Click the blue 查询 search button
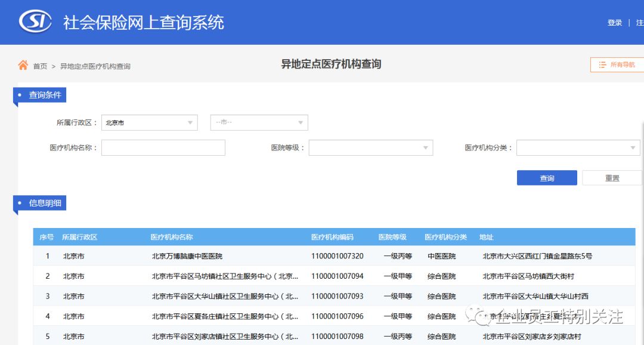This screenshot has height=345, width=644. pos(547,178)
